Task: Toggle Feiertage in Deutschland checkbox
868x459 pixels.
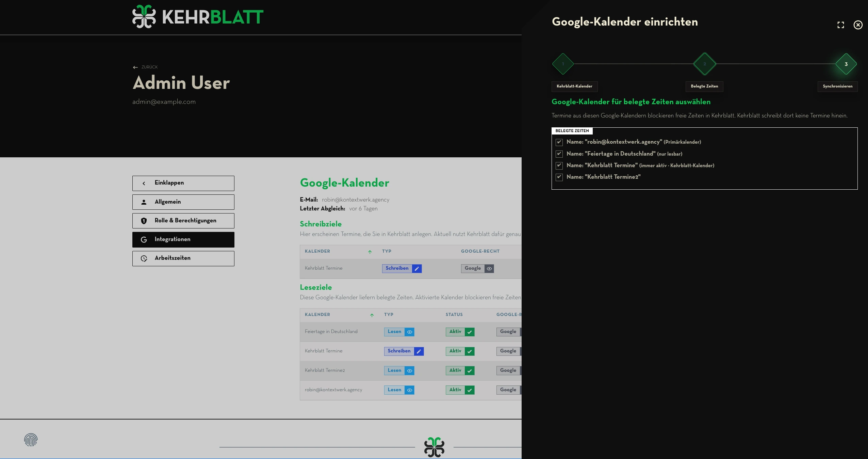Action: [x=559, y=154]
